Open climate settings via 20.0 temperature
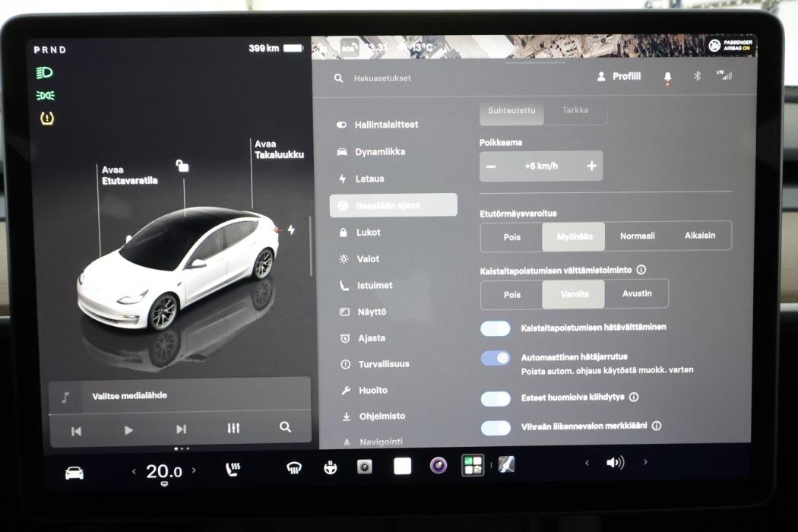The image size is (798, 532). tap(164, 471)
